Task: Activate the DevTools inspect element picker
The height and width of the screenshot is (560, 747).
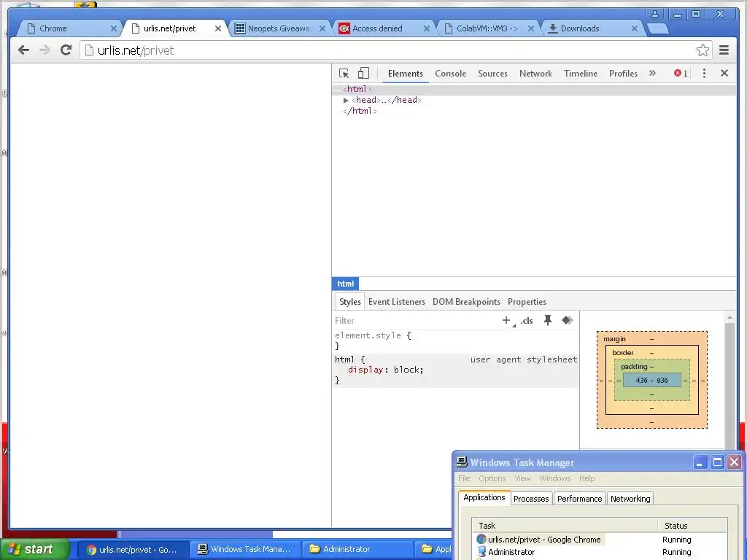Action: 344,74
